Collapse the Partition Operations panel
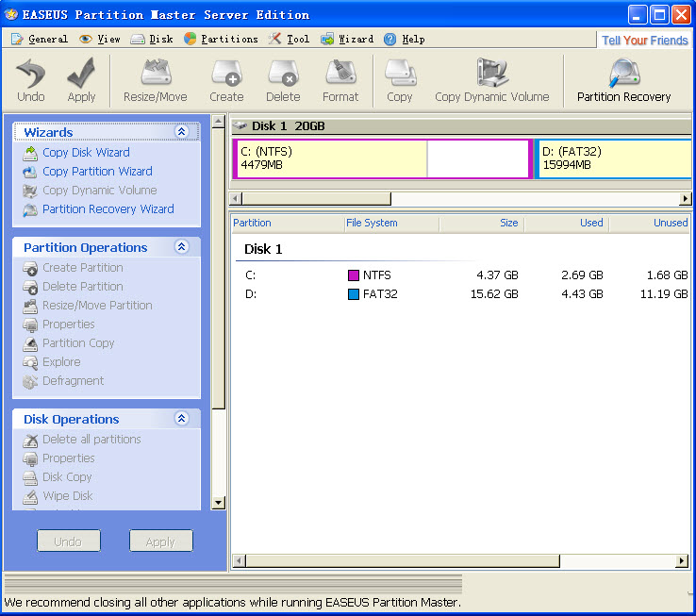 (182, 247)
